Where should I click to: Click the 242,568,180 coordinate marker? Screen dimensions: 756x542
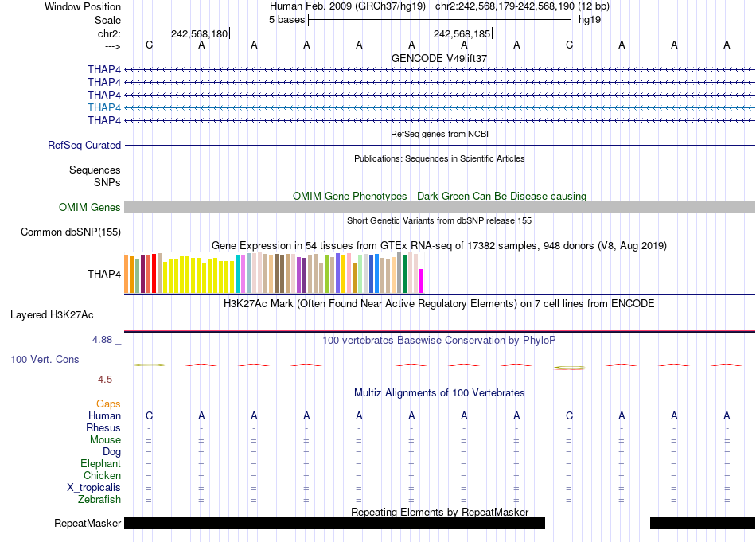click(x=199, y=33)
